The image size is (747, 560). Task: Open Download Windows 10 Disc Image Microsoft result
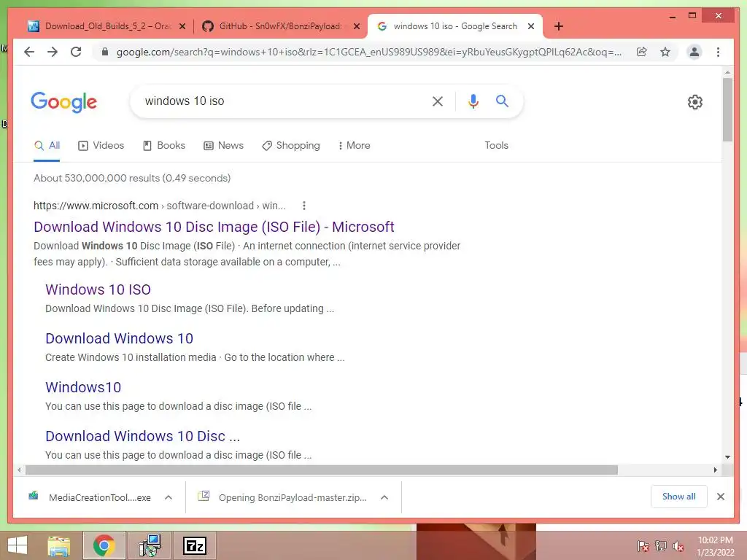[214, 227]
